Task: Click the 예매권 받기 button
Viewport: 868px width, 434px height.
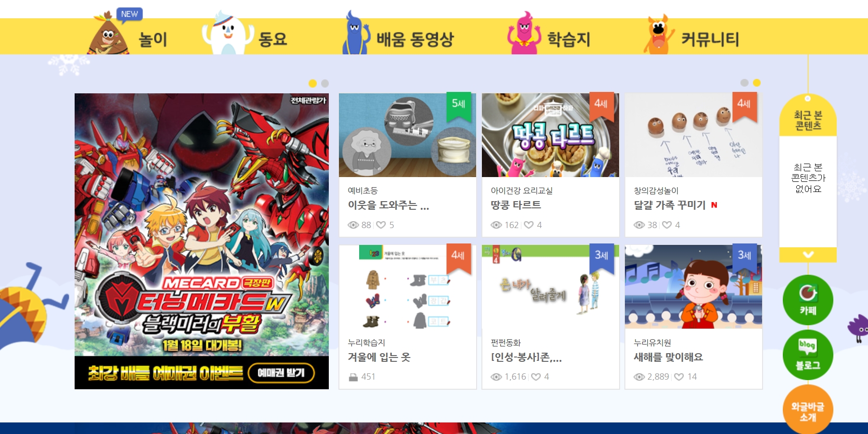Action: click(281, 373)
